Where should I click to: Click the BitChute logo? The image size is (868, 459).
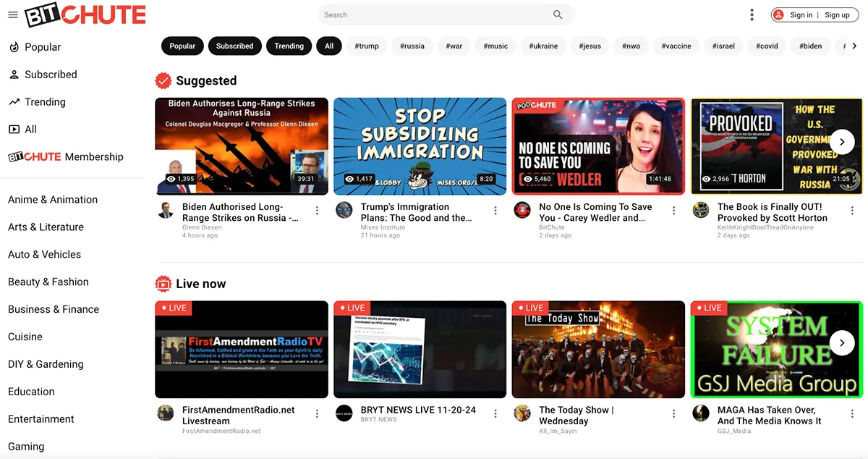pyautogui.click(x=85, y=15)
